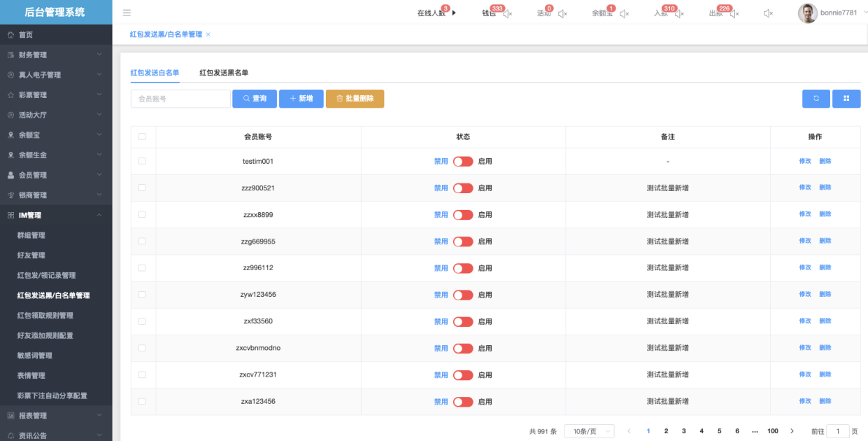Mute the 余额宝 notification speaker icon
Screen dimensions: 868x441
pyautogui.click(x=624, y=13)
